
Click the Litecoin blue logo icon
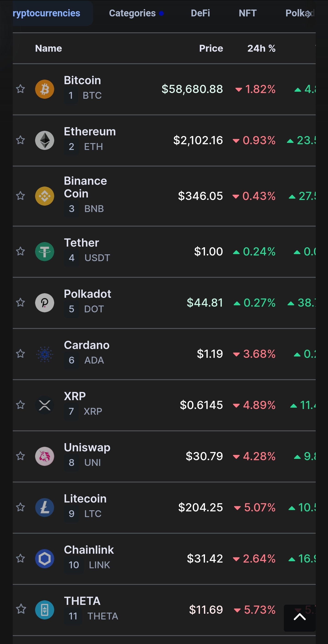(45, 508)
